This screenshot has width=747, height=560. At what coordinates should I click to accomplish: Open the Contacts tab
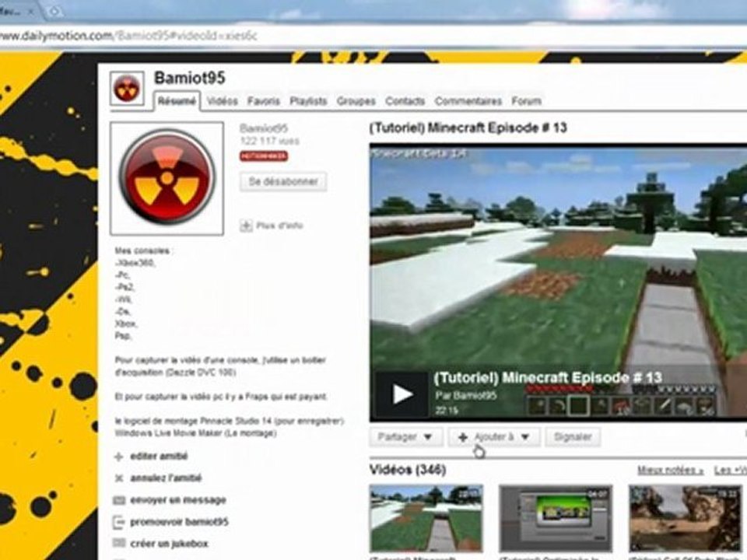[405, 101]
